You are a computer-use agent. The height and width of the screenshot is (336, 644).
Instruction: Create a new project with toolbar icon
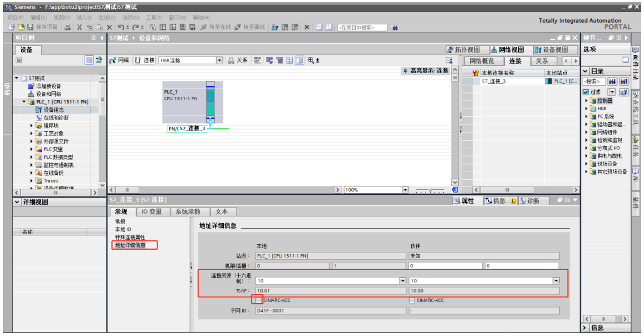pos(12,27)
